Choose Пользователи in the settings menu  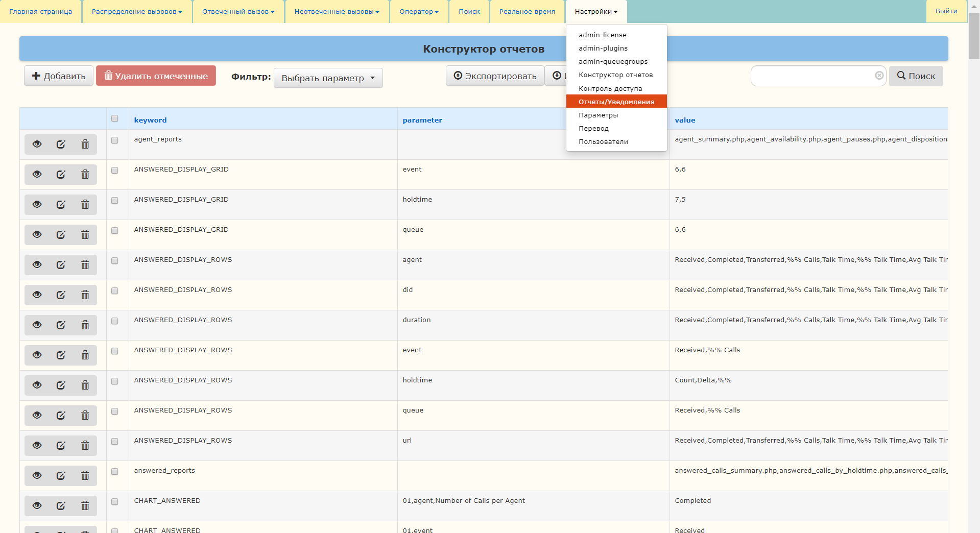tap(603, 141)
